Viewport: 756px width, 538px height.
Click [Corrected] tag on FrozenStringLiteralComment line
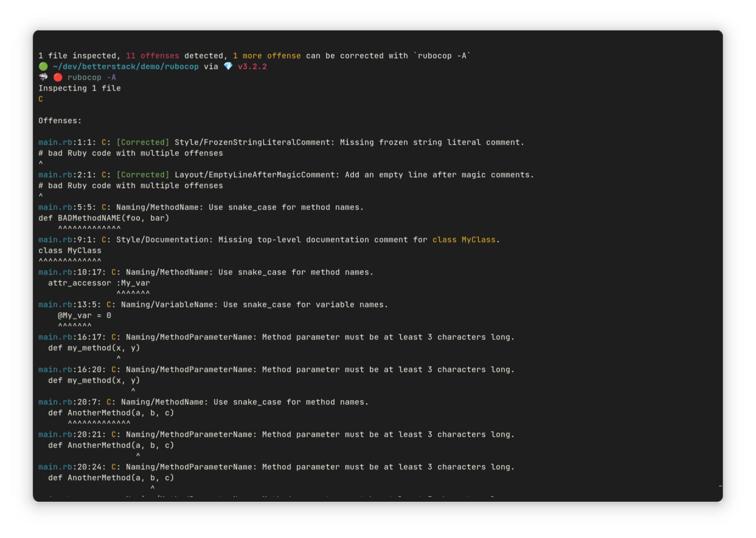(x=143, y=142)
